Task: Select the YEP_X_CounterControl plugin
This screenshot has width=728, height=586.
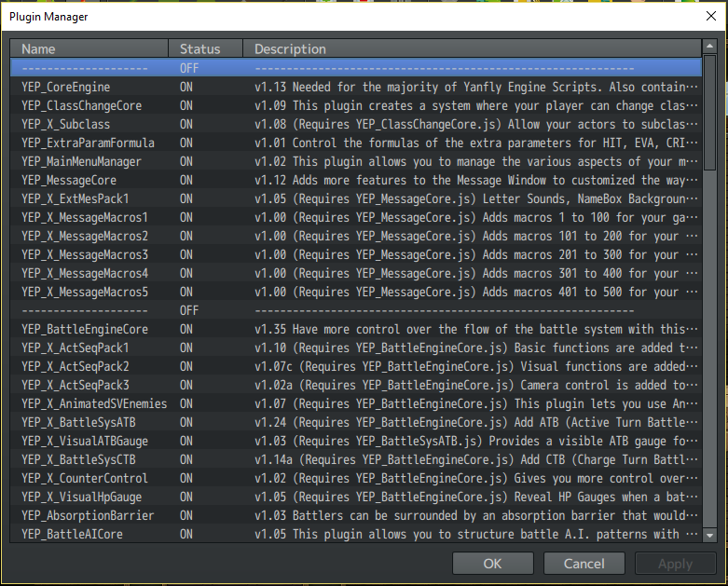Action: tap(356, 478)
